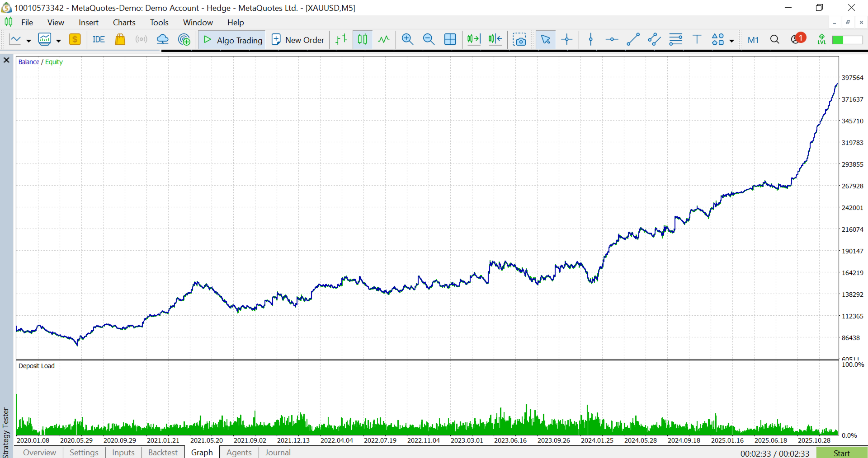Select the M1 timeframe button
The height and width of the screenshot is (458, 868).
point(753,40)
